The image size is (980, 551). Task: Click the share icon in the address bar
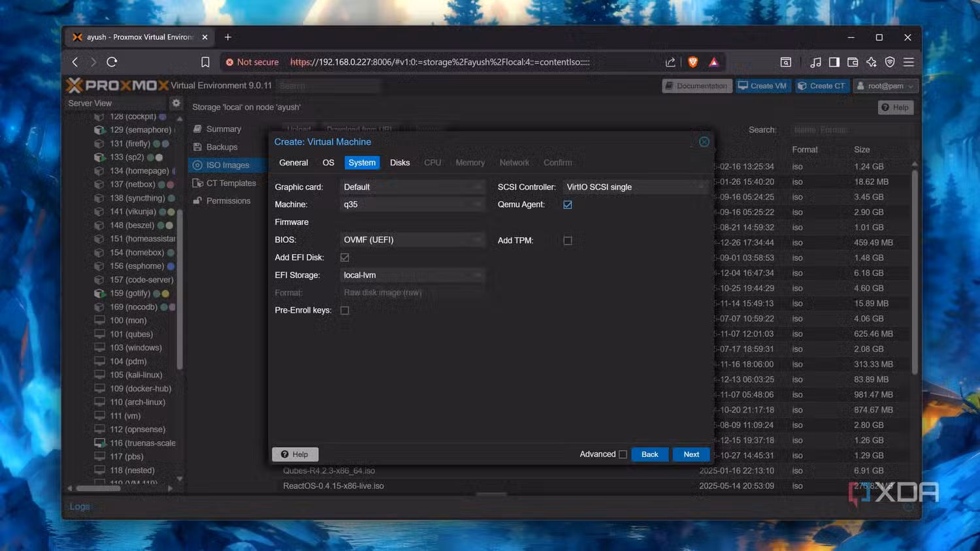click(x=670, y=62)
